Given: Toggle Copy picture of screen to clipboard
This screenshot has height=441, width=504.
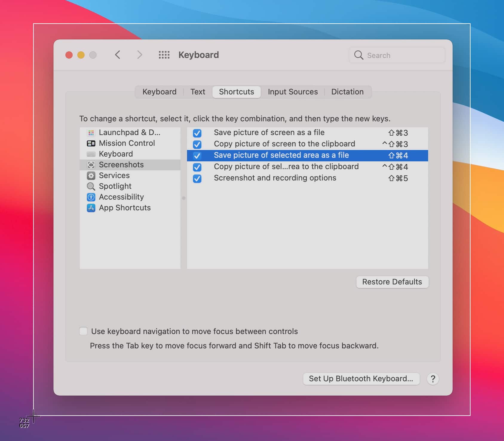Looking at the screenshot, I should click(197, 145).
